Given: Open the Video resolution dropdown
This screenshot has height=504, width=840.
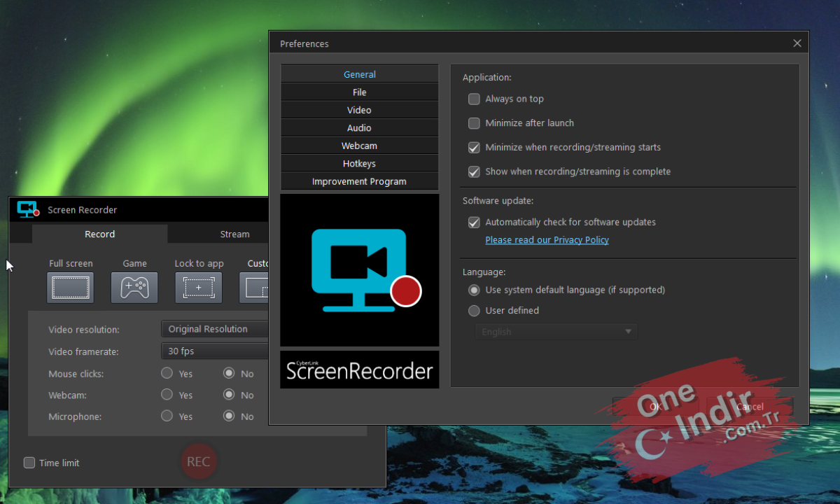Looking at the screenshot, I should click(215, 329).
